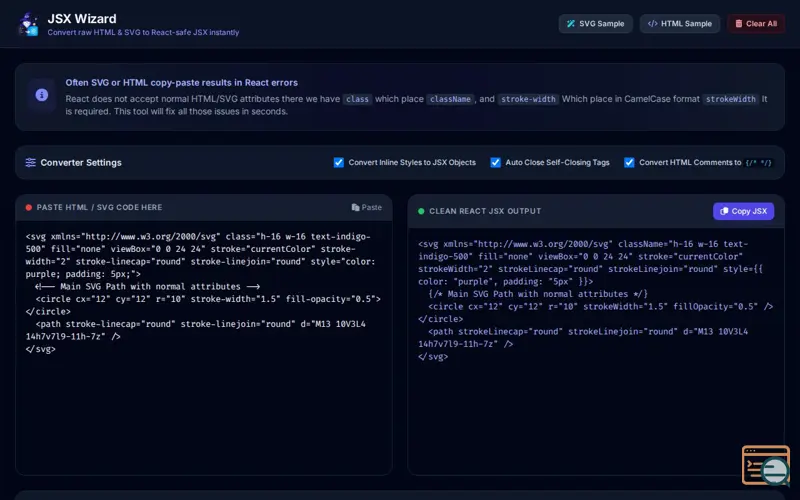Screen dimensions: 800x500
Task: Click 'CLEAN REACT JSX OUTPUT' label
Action: click(x=485, y=211)
